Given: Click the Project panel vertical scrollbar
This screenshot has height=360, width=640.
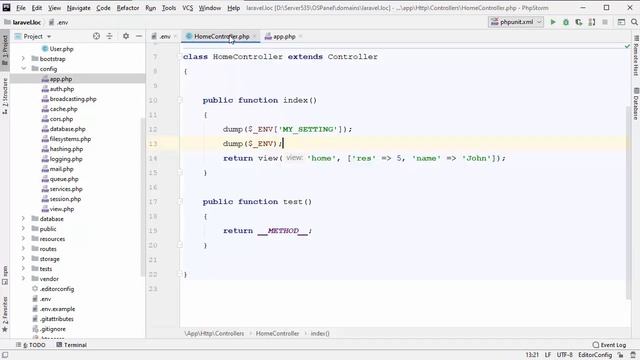Looking at the screenshot, I should click(x=143, y=198).
